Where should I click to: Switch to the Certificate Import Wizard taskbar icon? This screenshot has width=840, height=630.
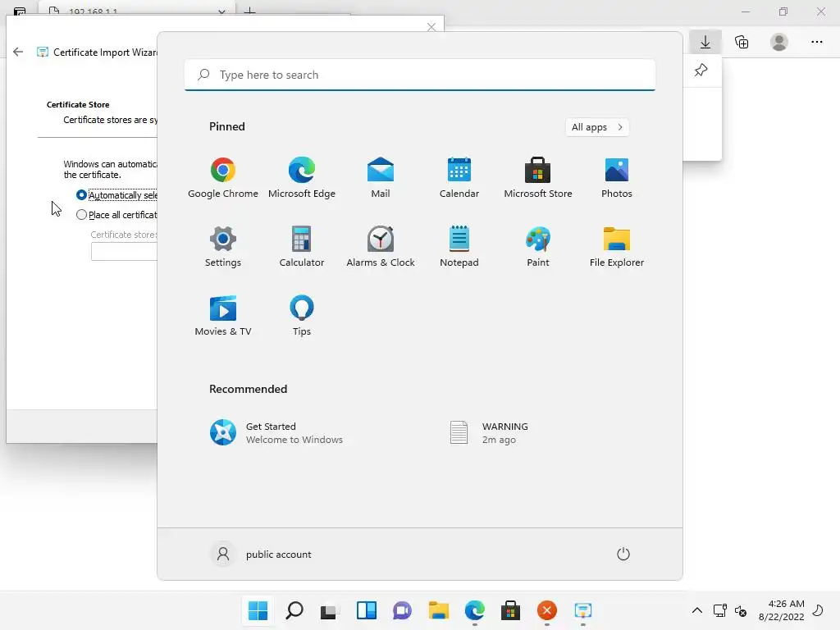pyautogui.click(x=583, y=610)
